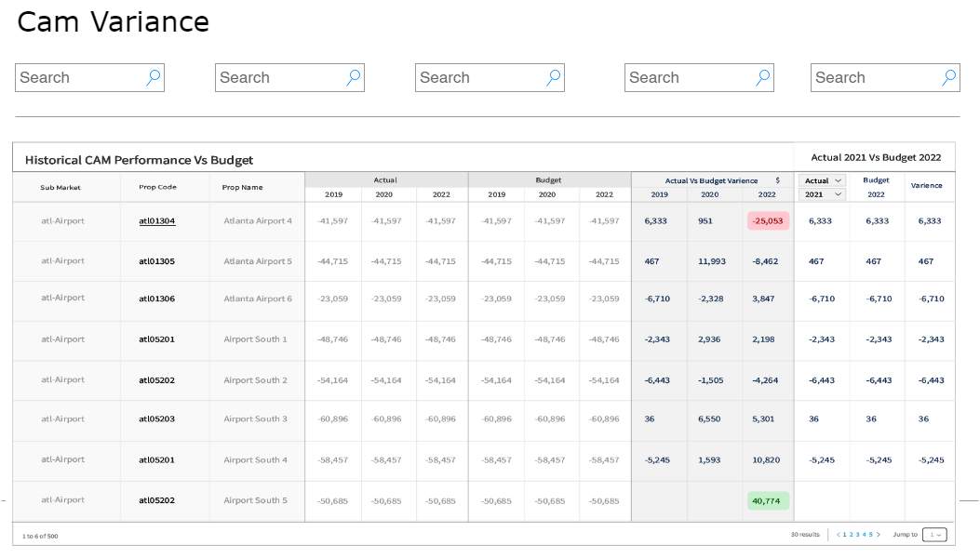Click the red -25,053 variance cell
Image resolution: width=980 pixels, height=558 pixels.
click(768, 221)
